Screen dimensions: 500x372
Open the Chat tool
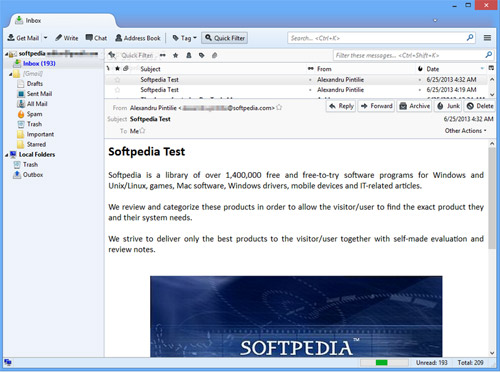coord(96,38)
